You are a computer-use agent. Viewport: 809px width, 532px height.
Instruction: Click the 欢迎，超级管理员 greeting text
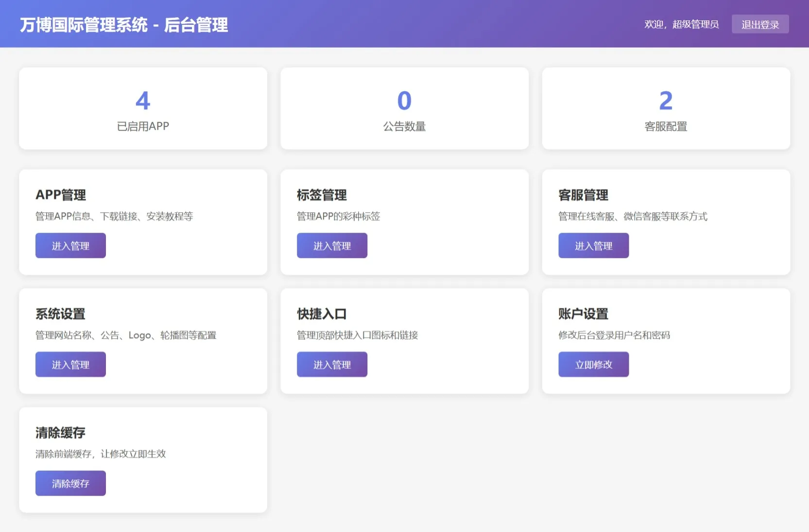(681, 24)
